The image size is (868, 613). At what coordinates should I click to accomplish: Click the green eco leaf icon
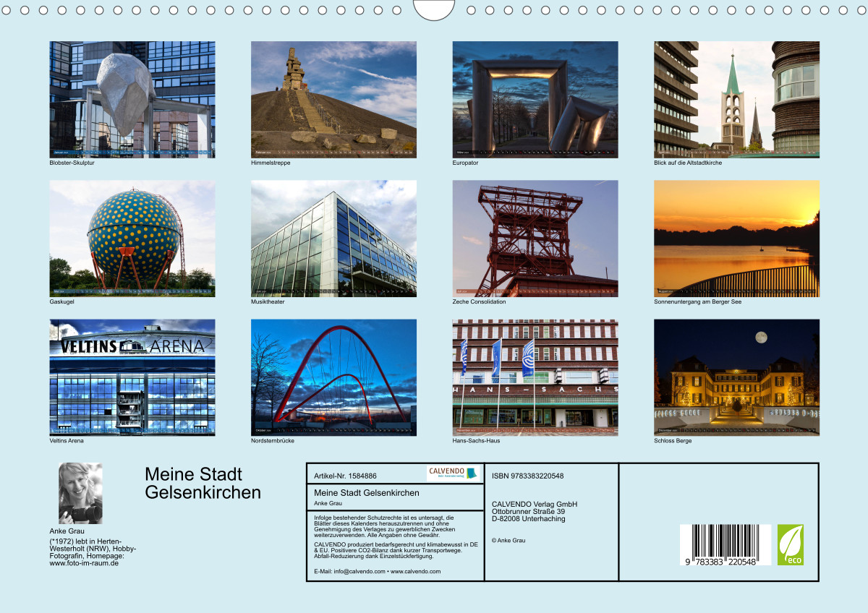point(791,545)
